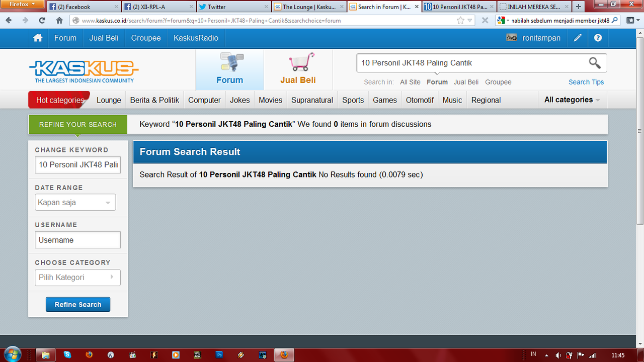644x362 pixels.
Task: Close the 10 Personil JKT48 tab
Action: (x=492, y=7)
